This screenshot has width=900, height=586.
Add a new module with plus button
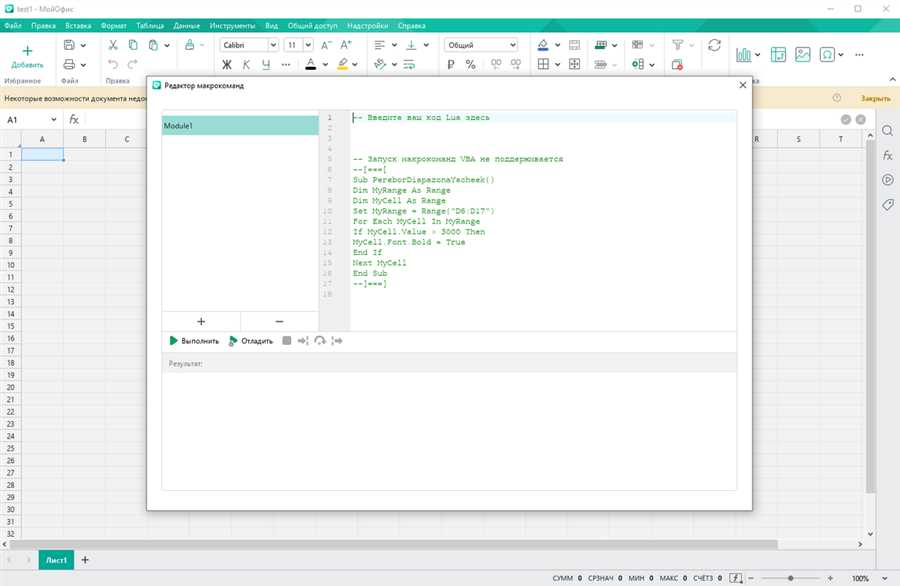(x=201, y=321)
